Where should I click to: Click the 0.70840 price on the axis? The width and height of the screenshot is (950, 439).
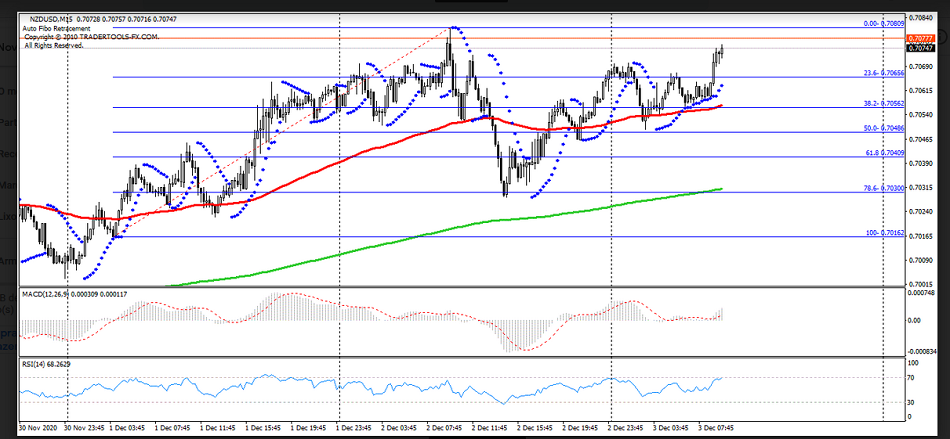[919, 18]
